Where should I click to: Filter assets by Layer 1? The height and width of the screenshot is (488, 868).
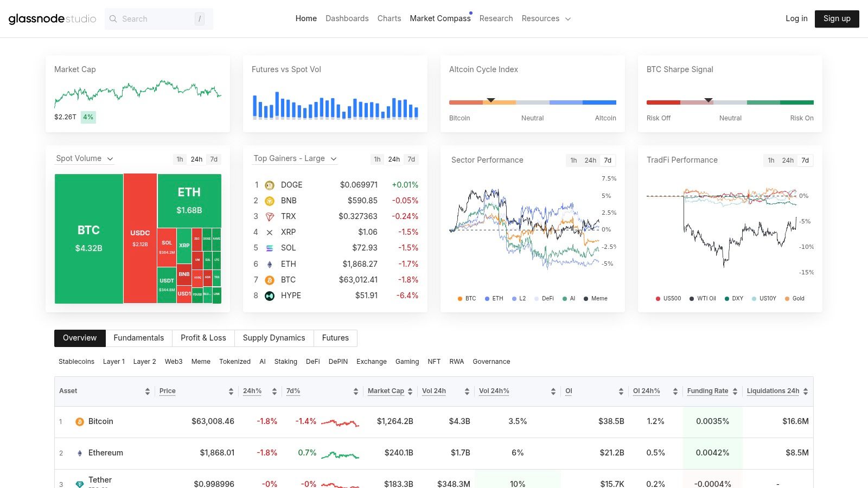pyautogui.click(x=114, y=362)
